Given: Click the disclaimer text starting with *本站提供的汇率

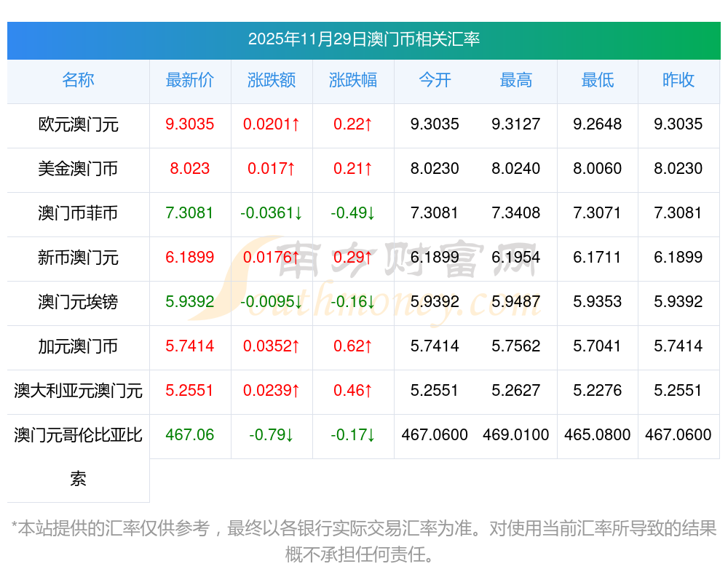Looking at the screenshot, I should (363, 541).
